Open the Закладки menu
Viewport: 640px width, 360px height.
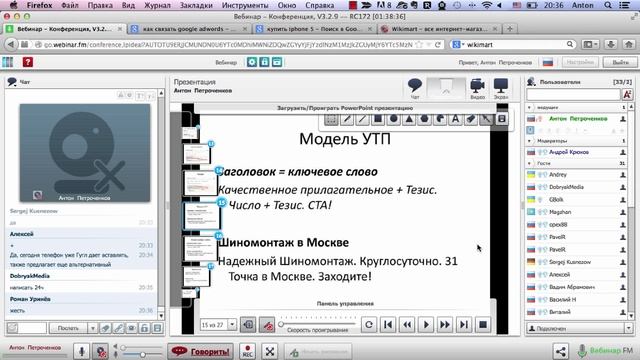(x=196, y=5)
